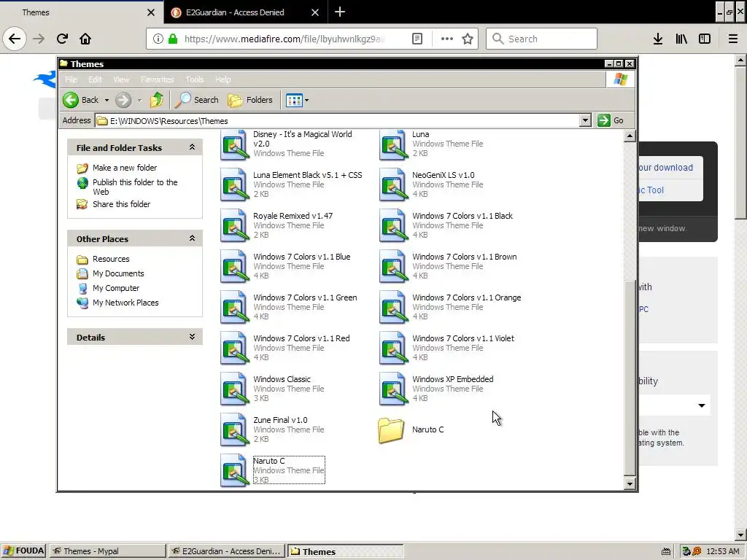Toggle the Folders pane in Explorer toolbar
Viewport: 747px width, 560px height.
[250, 100]
